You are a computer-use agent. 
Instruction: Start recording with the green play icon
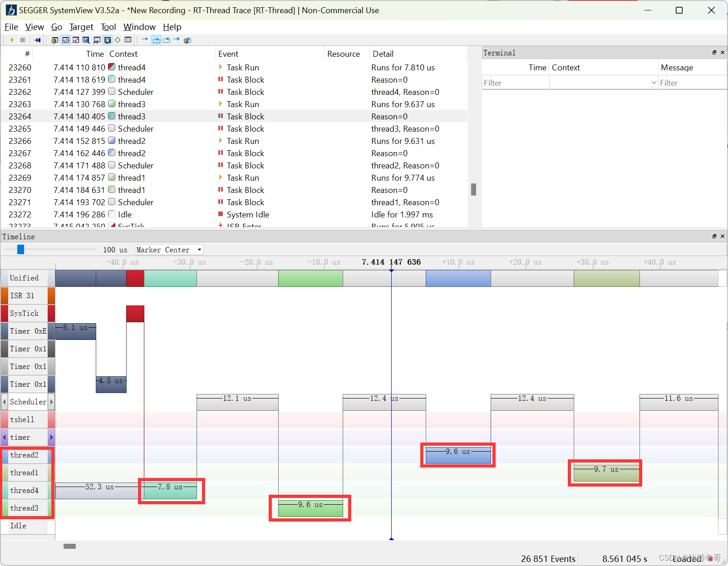12,40
